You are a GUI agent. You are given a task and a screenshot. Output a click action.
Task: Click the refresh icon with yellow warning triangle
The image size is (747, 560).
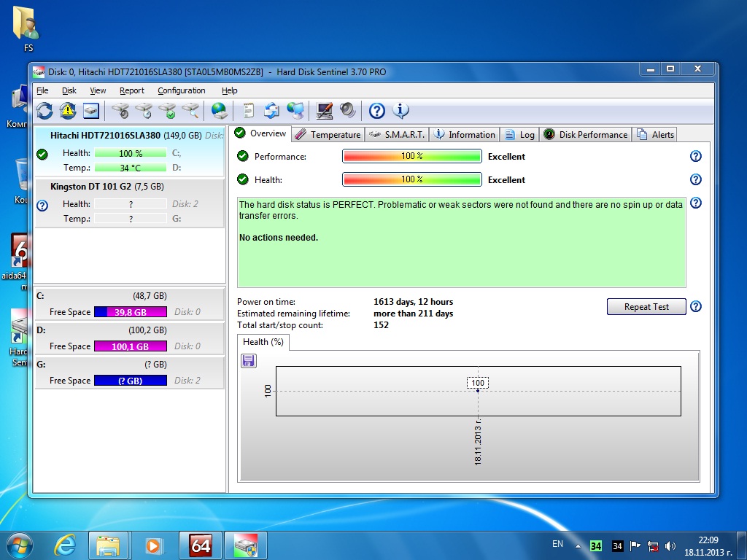click(x=68, y=111)
